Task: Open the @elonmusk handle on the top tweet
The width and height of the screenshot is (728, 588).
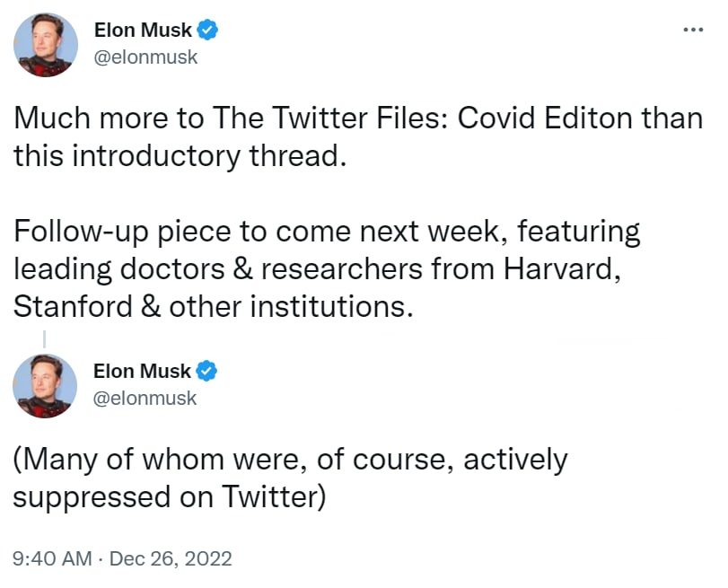Action: [x=145, y=57]
